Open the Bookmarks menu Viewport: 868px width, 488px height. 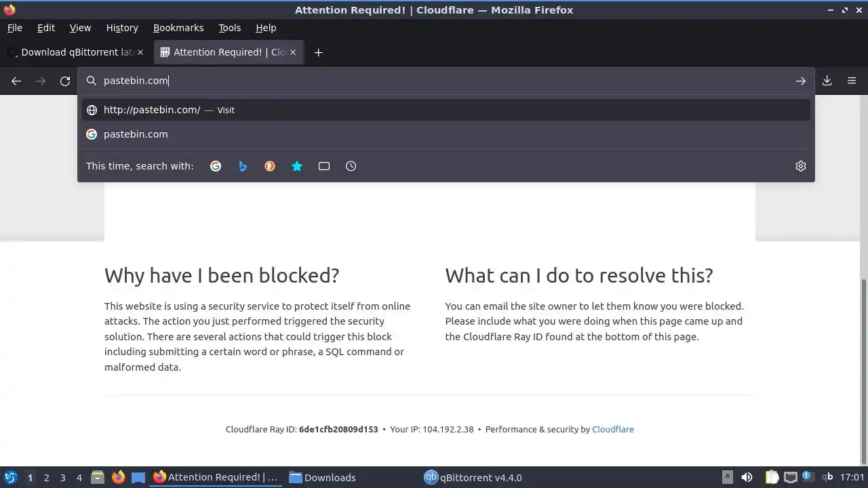[x=178, y=28]
